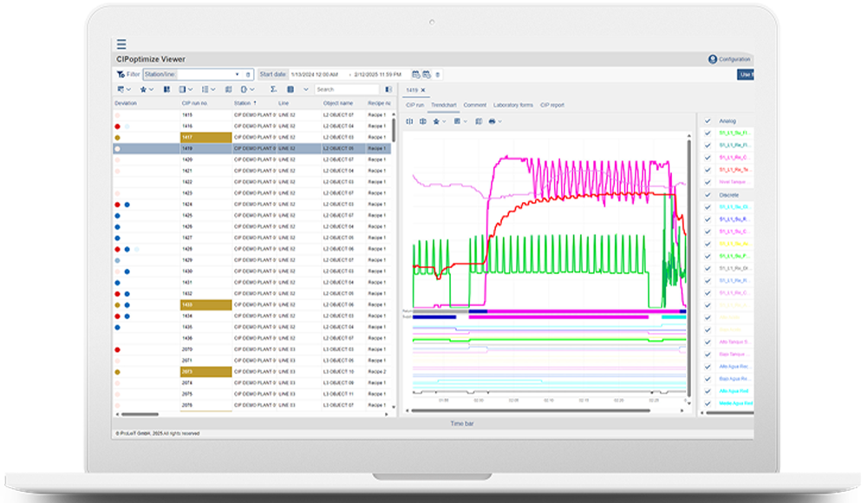Click the Time bar at the bottom

(x=461, y=424)
